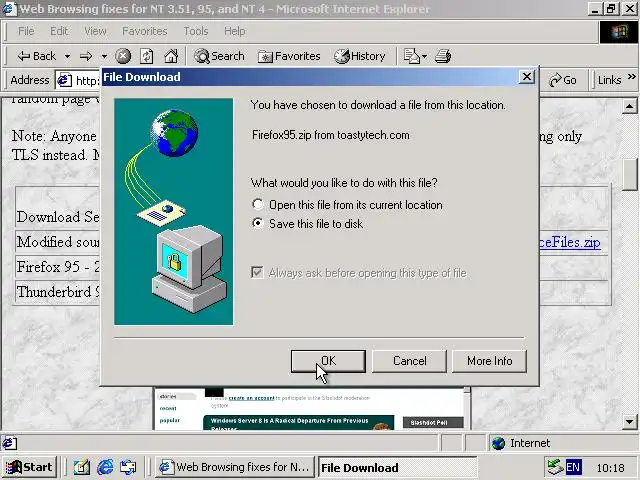Click the Slashdot screenshot thumbnail on page
The width and height of the screenshot is (640, 480).
[x=312, y=409]
